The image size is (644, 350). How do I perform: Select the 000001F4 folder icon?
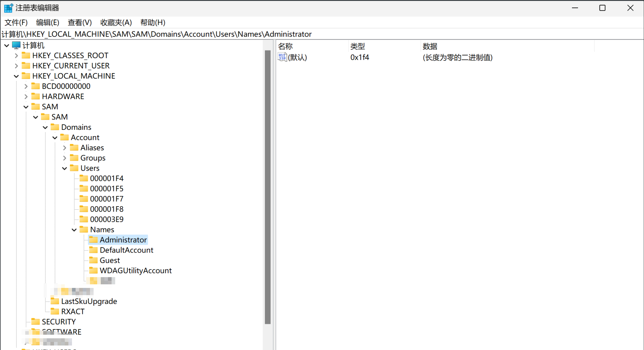84,178
